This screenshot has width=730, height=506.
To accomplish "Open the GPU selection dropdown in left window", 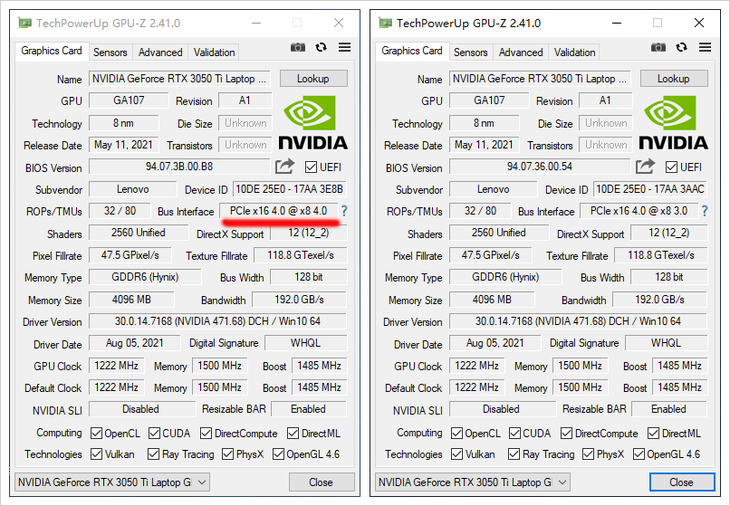I will 112,482.
